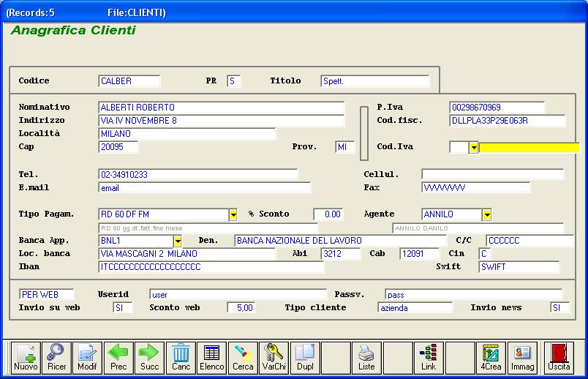Expand the Tipo Pagam. dropdown arrow

(233, 214)
